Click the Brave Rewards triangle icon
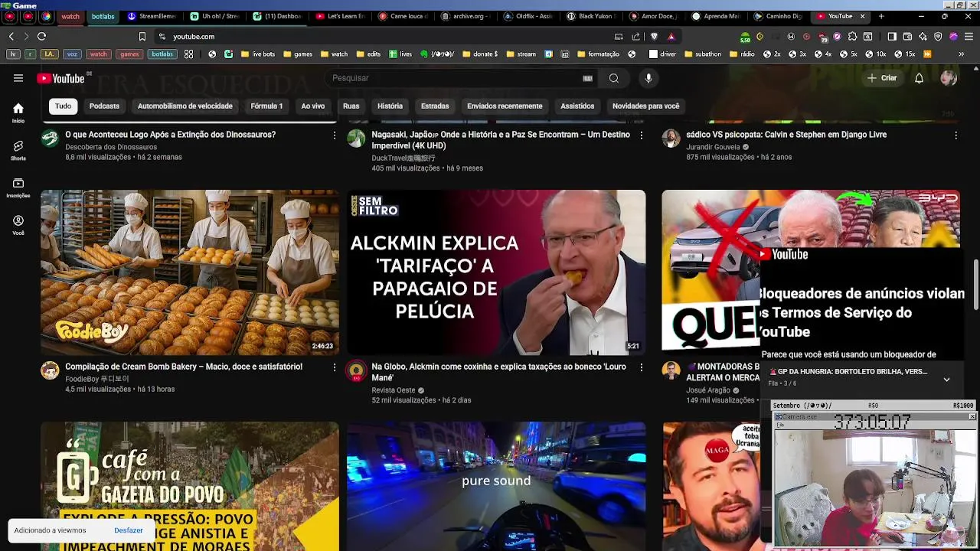The image size is (980, 551). [x=671, y=36]
